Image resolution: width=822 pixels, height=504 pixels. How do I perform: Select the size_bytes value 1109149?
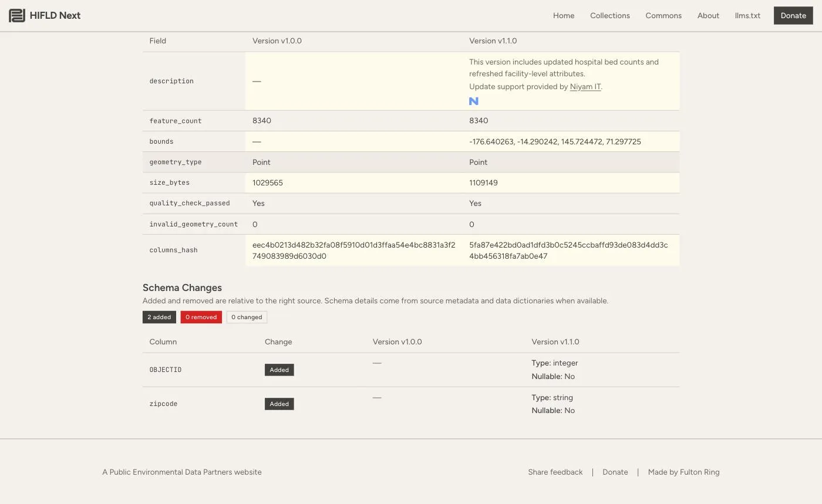[483, 182]
